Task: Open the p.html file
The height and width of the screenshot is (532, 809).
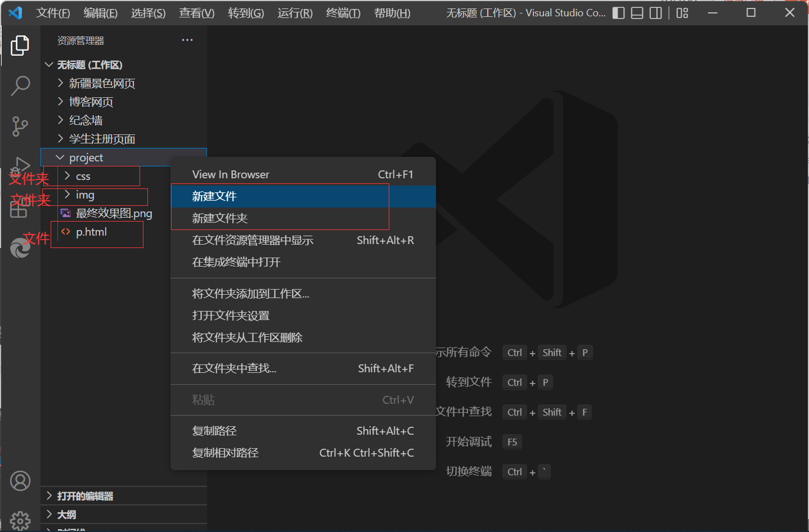Action: (91, 232)
